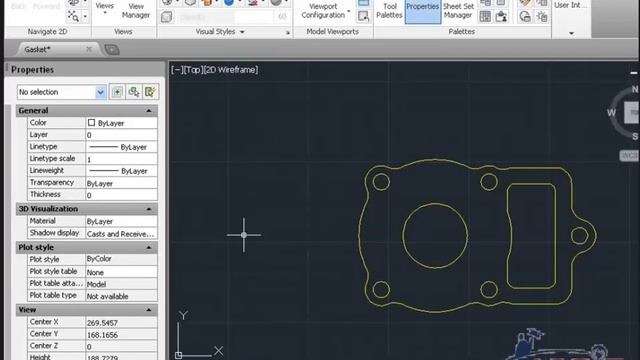Click the sun light palette icon
This screenshot has height=360, width=640.
tap(542, 17)
